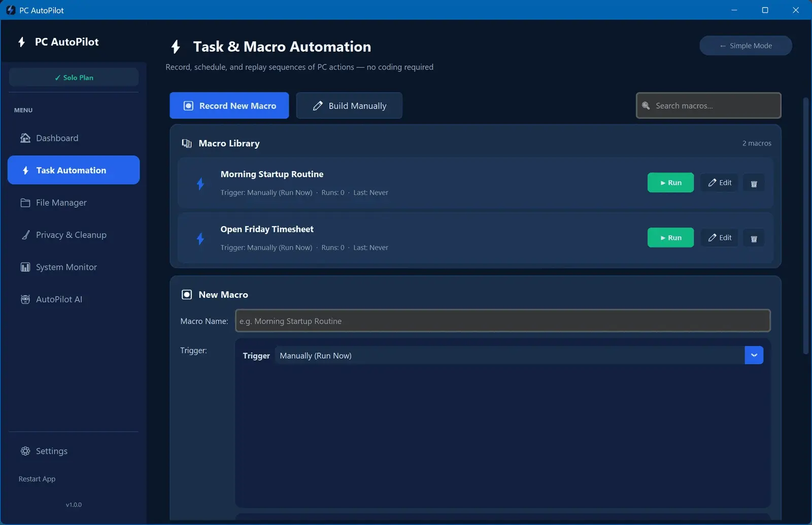The height and width of the screenshot is (525, 812).
Task: Open Settings from sidebar
Action: click(x=74, y=451)
